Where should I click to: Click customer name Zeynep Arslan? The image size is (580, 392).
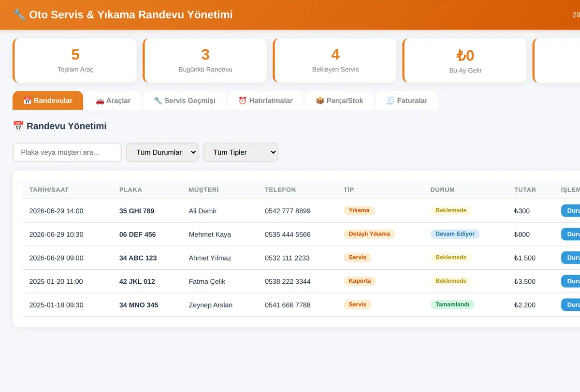210,305
